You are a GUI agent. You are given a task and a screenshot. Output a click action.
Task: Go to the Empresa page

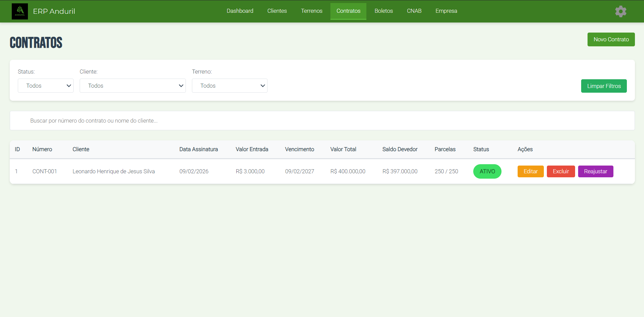coord(446,11)
